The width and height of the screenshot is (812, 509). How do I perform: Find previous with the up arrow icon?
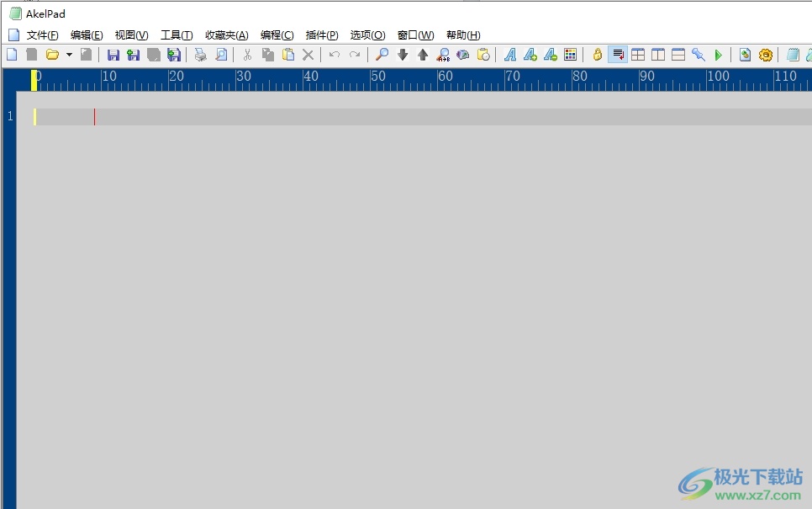coord(423,55)
